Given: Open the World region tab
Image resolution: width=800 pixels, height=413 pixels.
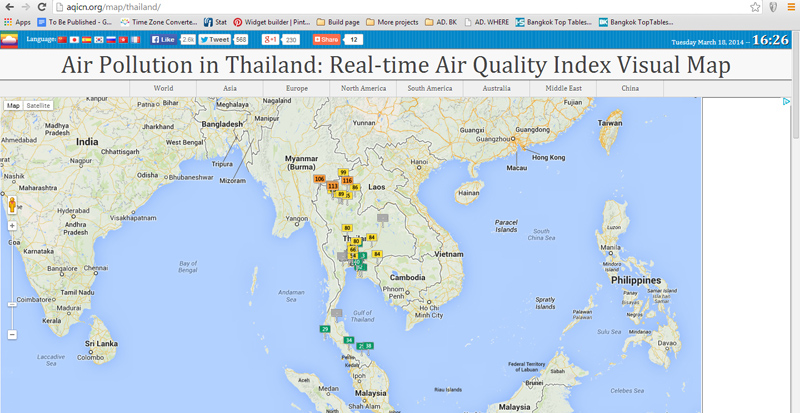Looking at the screenshot, I should pos(163,88).
